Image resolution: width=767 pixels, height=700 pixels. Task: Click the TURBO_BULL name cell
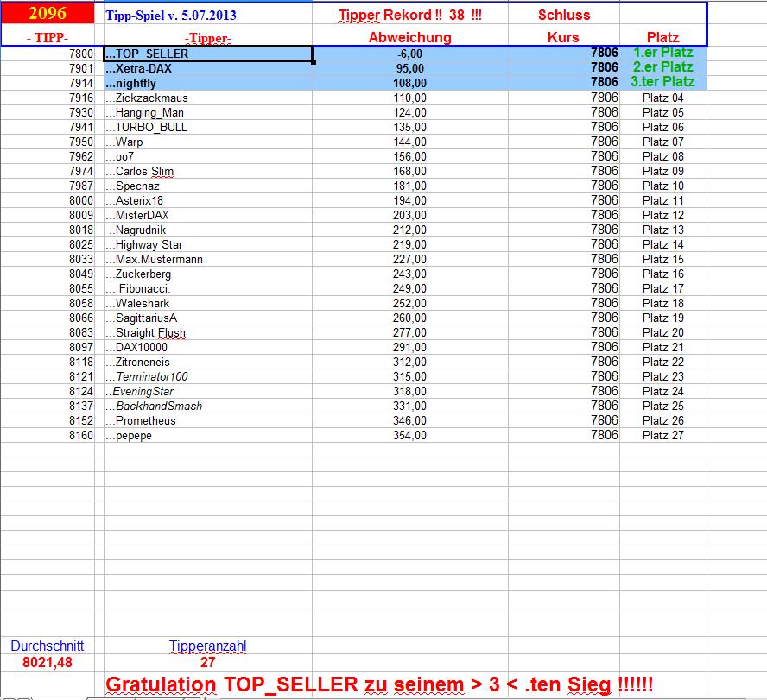pos(208,127)
